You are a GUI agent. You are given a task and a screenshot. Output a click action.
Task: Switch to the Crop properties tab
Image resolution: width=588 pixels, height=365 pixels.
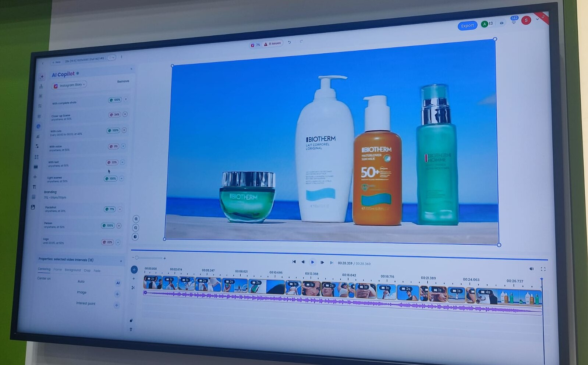(x=87, y=270)
